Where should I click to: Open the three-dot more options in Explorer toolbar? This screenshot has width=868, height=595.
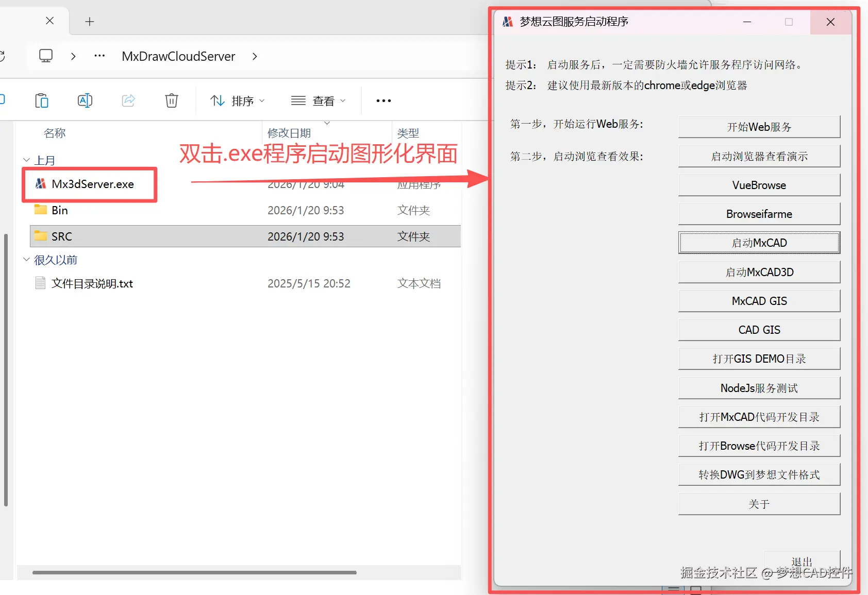[383, 101]
